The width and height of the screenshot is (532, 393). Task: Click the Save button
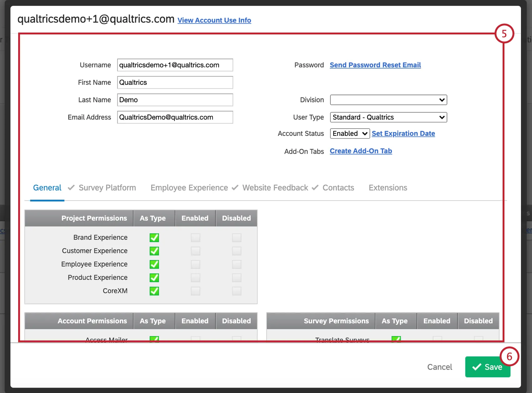[488, 367]
